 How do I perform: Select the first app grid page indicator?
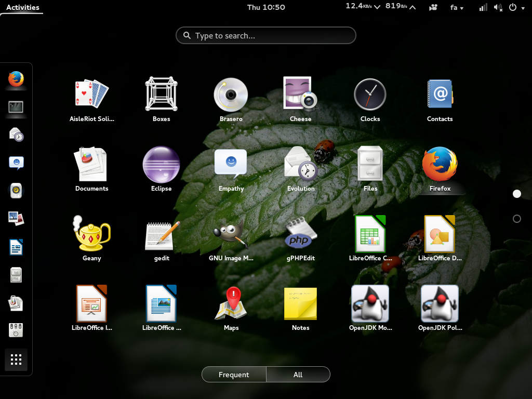click(516, 194)
